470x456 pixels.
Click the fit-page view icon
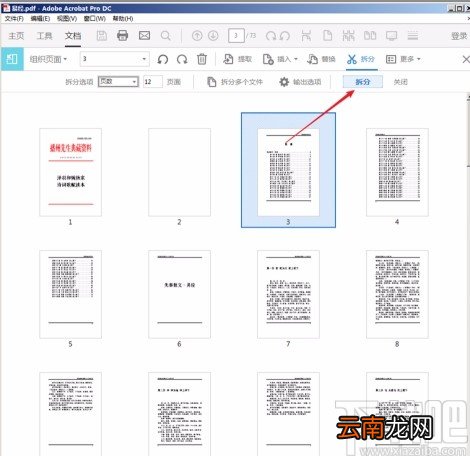[x=306, y=35]
